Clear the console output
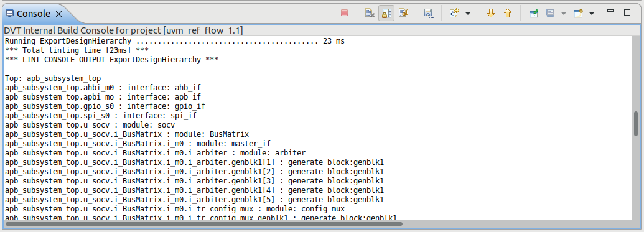This screenshot has height=232, width=644. pyautogui.click(x=370, y=14)
